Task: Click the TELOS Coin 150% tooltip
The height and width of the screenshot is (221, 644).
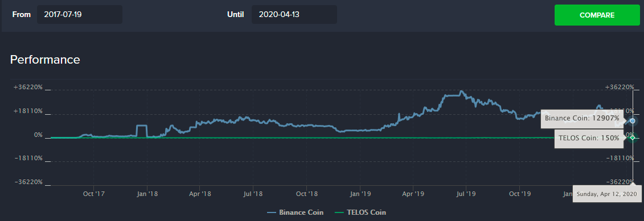Action: pyautogui.click(x=589, y=138)
